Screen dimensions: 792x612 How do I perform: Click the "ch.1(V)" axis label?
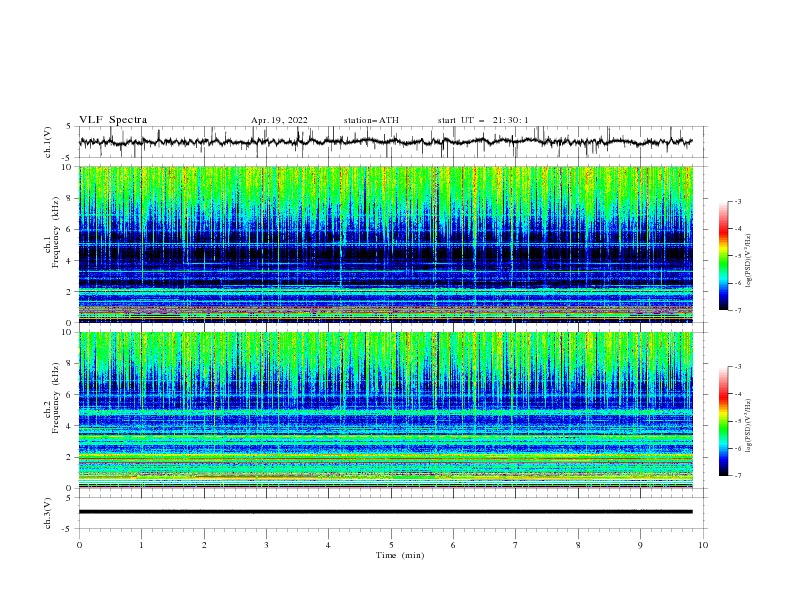point(48,142)
